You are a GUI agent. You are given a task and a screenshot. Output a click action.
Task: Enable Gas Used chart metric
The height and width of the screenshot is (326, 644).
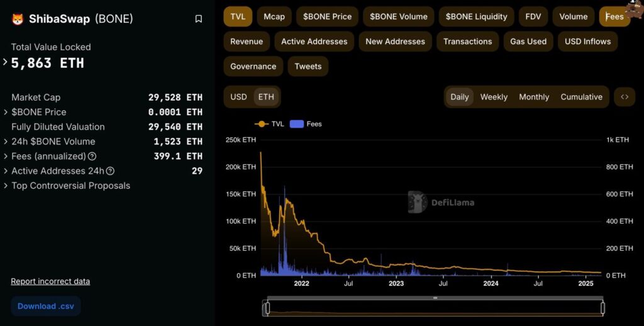[528, 42]
